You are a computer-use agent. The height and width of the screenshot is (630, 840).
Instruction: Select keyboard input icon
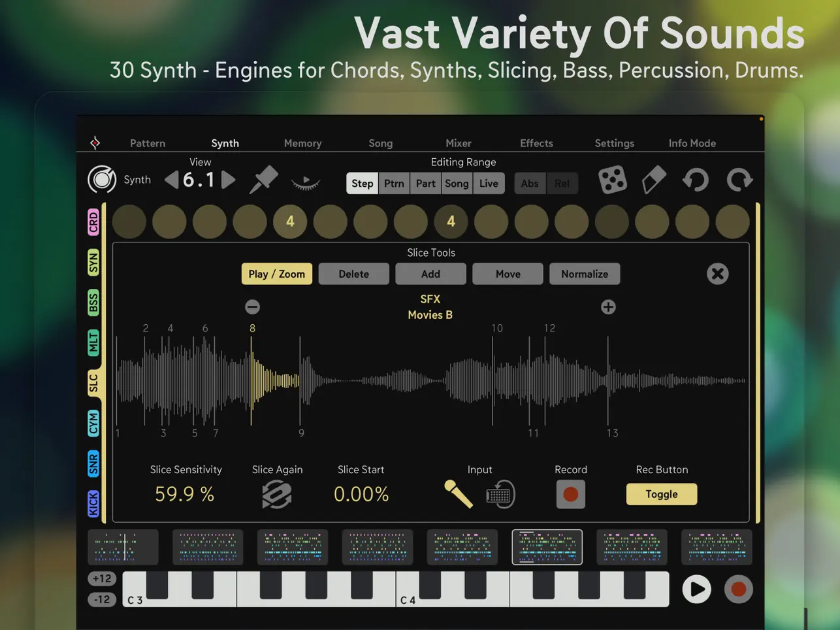click(501, 495)
